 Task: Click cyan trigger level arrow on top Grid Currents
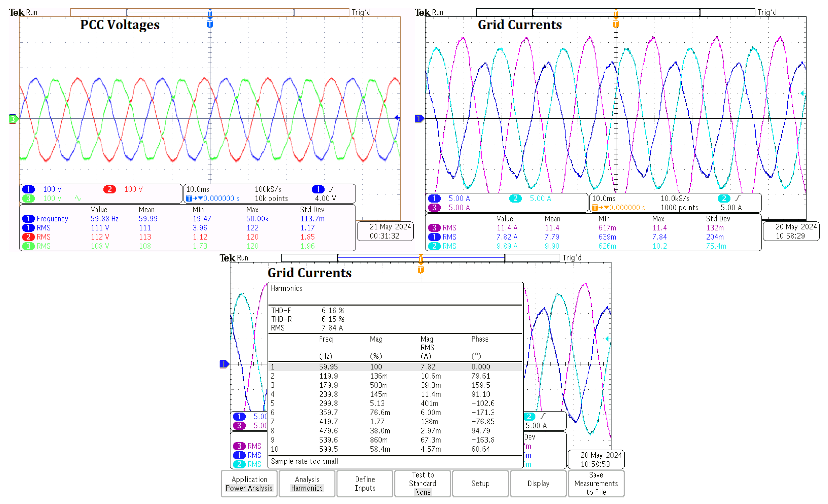tap(802, 93)
